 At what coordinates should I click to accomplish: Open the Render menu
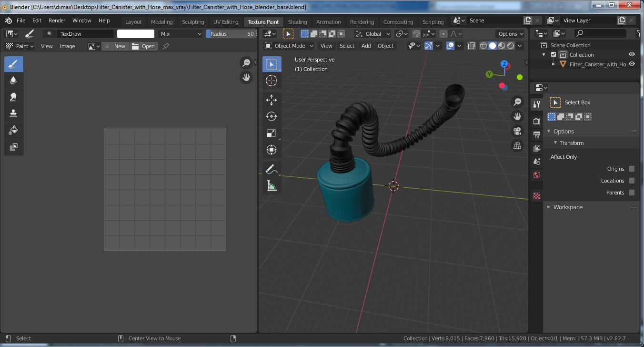[x=57, y=20]
